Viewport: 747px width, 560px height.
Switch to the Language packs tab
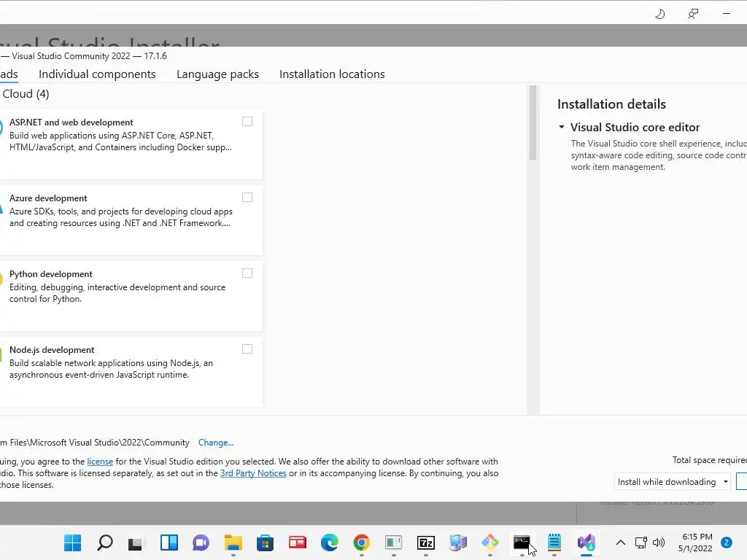(217, 74)
